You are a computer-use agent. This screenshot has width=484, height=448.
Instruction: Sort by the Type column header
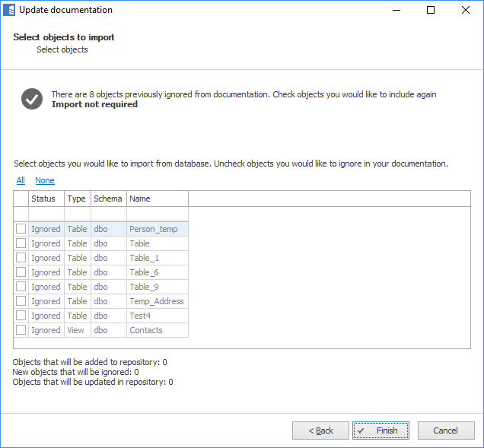coord(77,199)
